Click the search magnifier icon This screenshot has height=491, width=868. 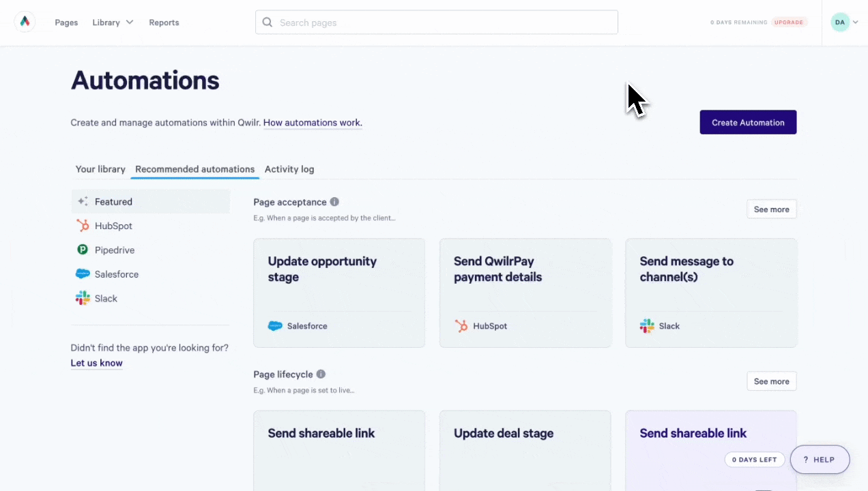tap(267, 22)
